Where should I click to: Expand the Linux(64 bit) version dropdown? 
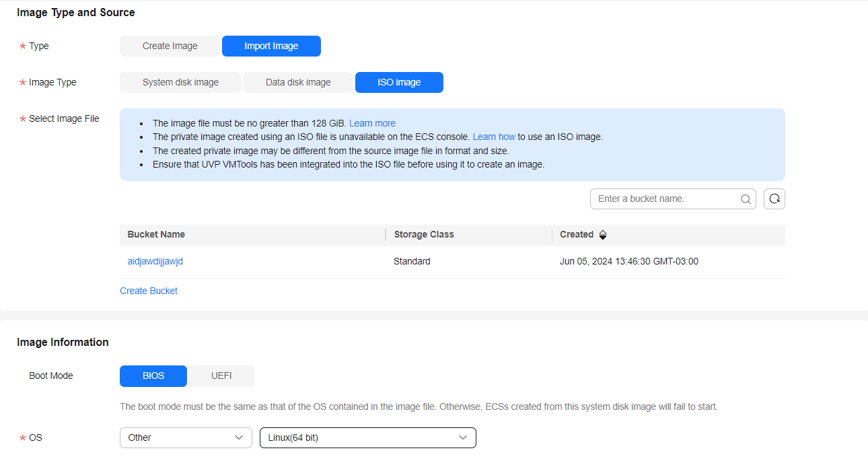coord(367,437)
